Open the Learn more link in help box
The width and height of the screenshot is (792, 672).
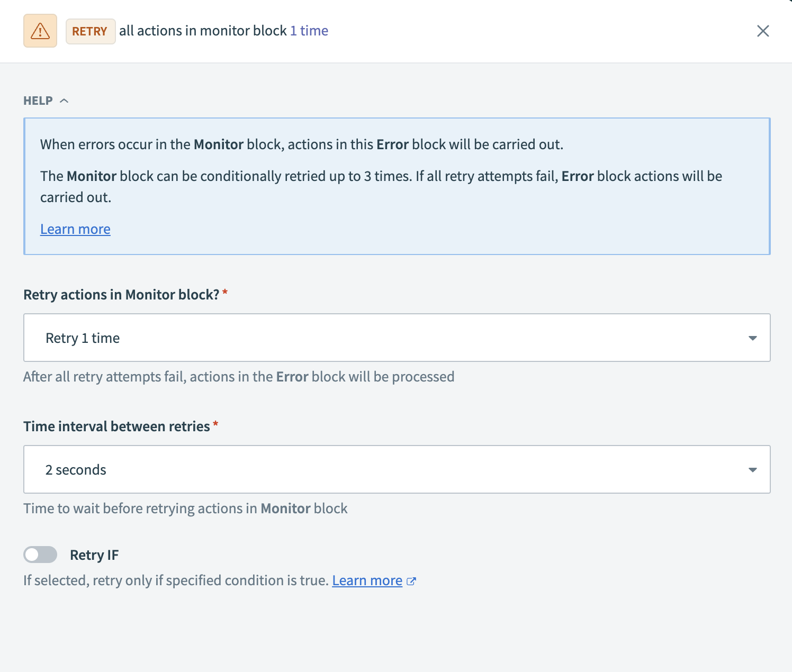coord(75,229)
